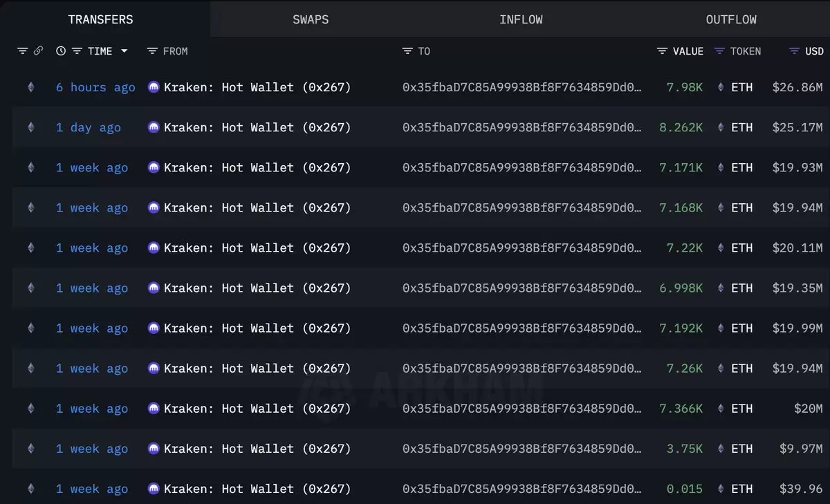This screenshot has height=504, width=830.
Task: Switch to the OUTFLOW tab
Action: click(731, 19)
